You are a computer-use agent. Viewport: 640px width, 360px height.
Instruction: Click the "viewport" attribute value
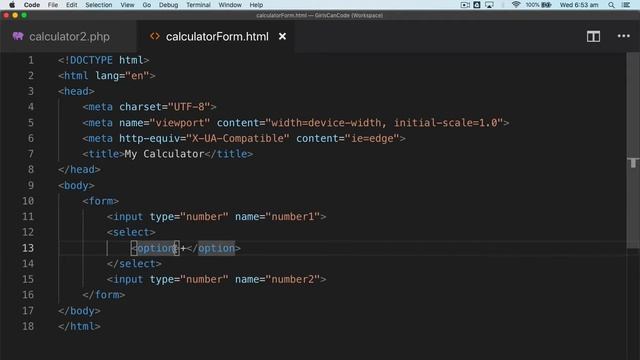(x=180, y=123)
